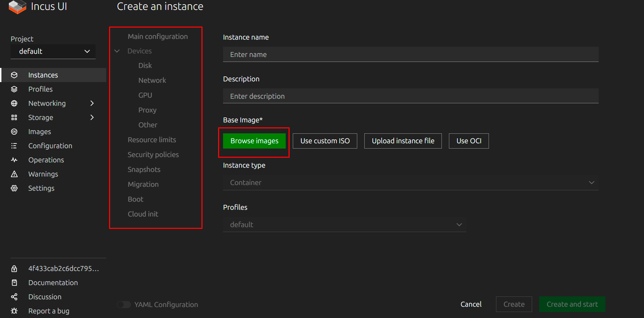This screenshot has height=318, width=644.
Task: Click the Instances cube icon in sidebar
Action: tap(14, 75)
